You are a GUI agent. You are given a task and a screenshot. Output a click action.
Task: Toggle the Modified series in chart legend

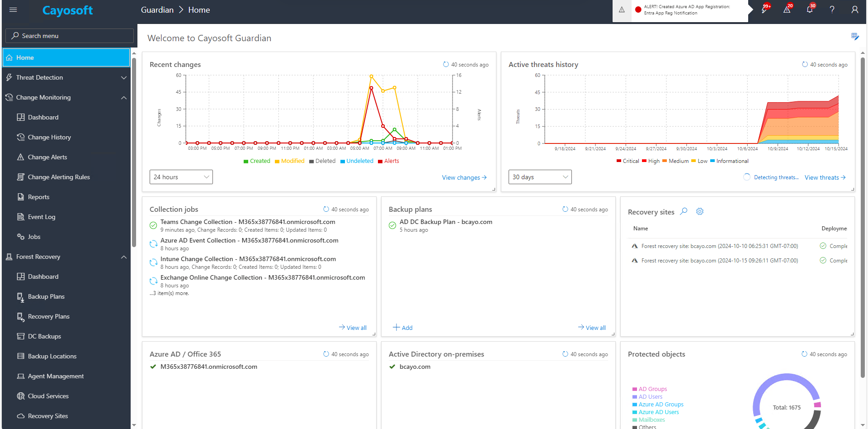(x=289, y=161)
